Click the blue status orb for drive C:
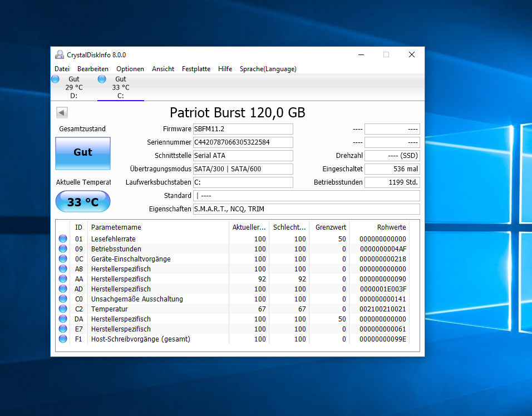This screenshot has height=416, width=532. pos(102,80)
